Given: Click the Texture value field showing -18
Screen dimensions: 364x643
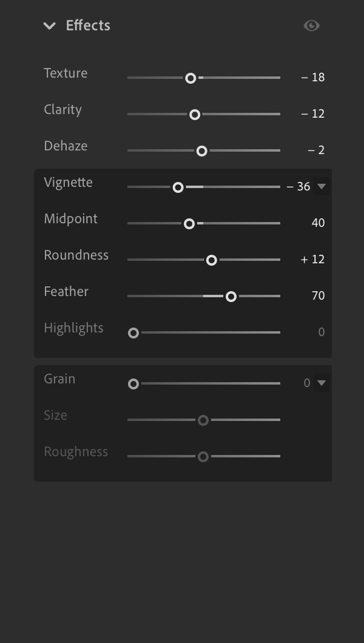Looking at the screenshot, I should [x=313, y=78].
